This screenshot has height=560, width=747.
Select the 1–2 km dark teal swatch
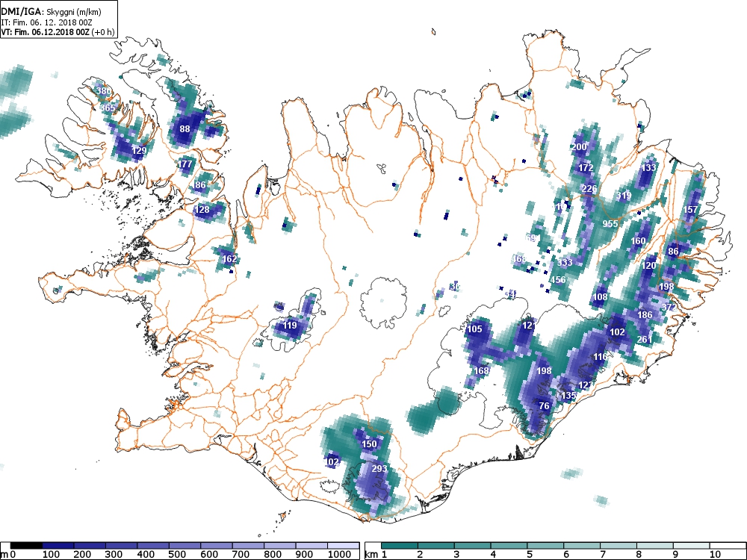pos(399,546)
